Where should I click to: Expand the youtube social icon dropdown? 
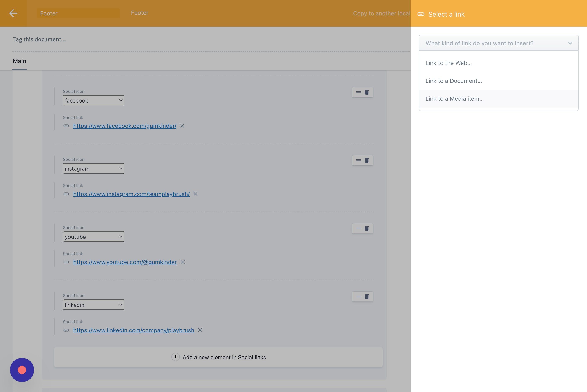[93, 236]
